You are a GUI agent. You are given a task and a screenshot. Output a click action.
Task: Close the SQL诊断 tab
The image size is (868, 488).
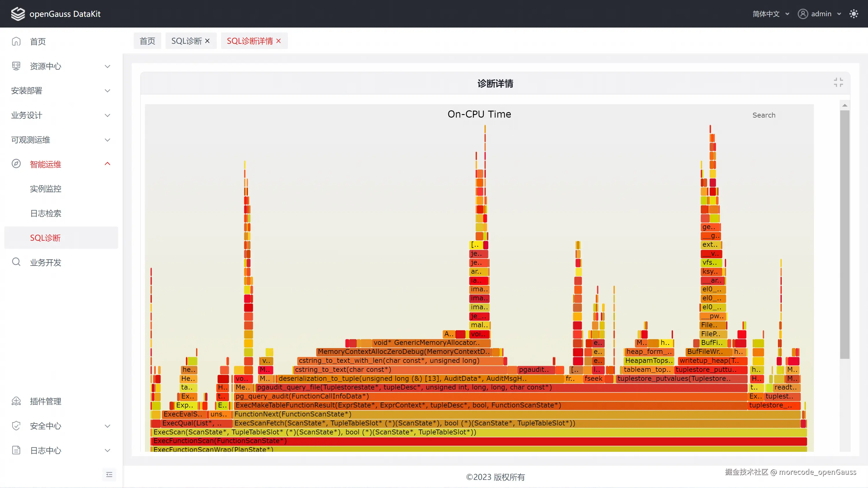[x=207, y=41]
